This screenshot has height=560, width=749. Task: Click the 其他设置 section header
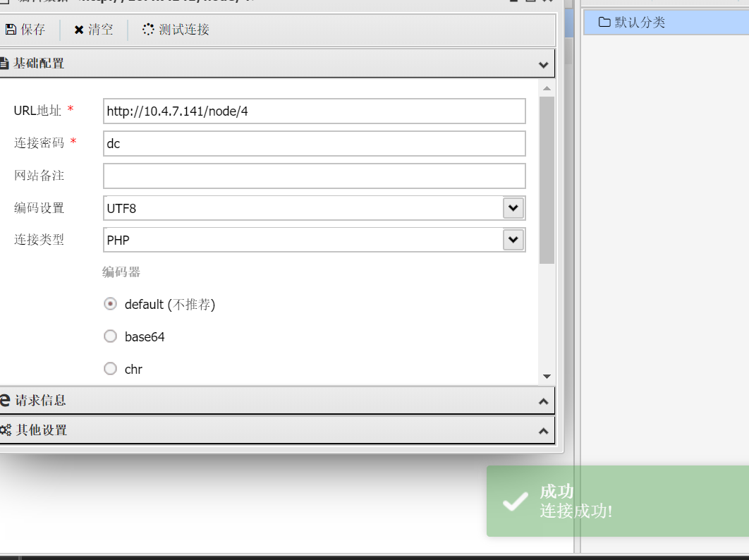(x=277, y=430)
